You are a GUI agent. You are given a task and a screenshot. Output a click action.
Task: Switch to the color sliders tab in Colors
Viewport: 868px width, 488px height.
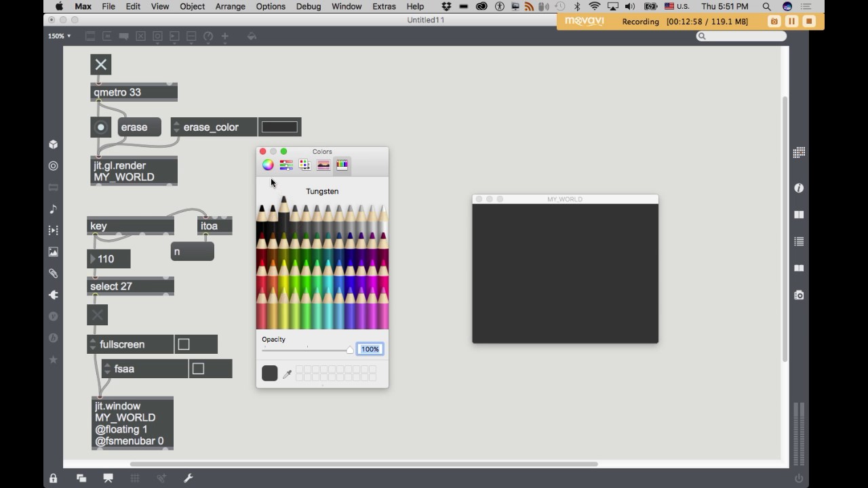tap(286, 165)
